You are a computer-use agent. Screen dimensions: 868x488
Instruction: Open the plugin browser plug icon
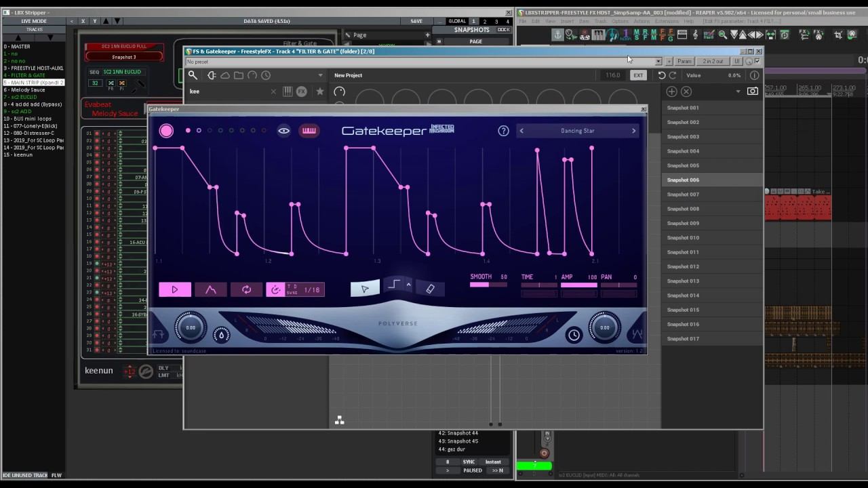click(212, 75)
